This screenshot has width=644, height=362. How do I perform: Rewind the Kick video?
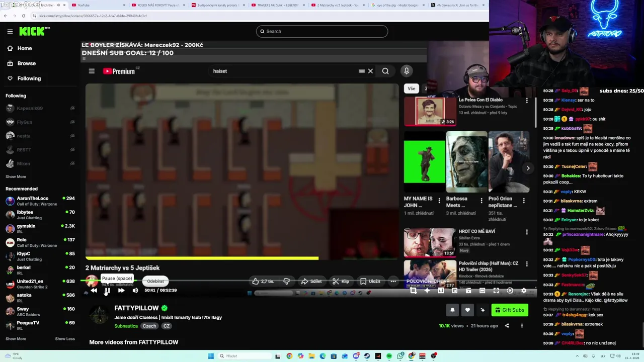pyautogui.click(x=94, y=290)
